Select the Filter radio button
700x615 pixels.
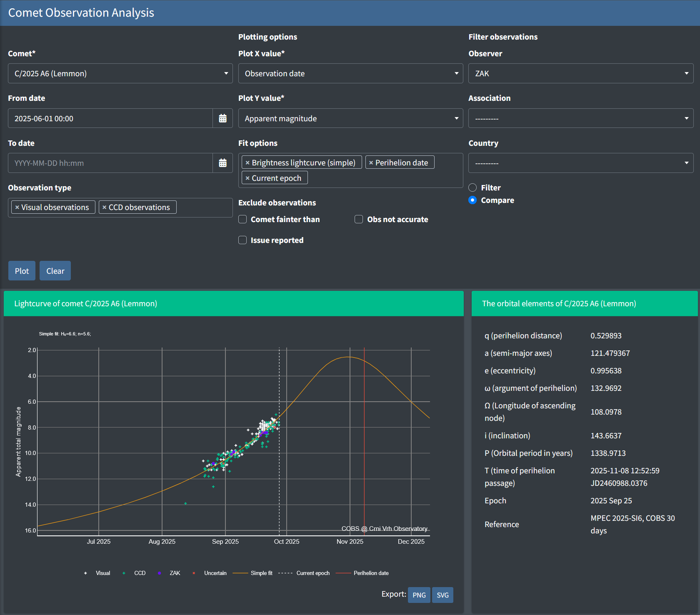point(472,188)
